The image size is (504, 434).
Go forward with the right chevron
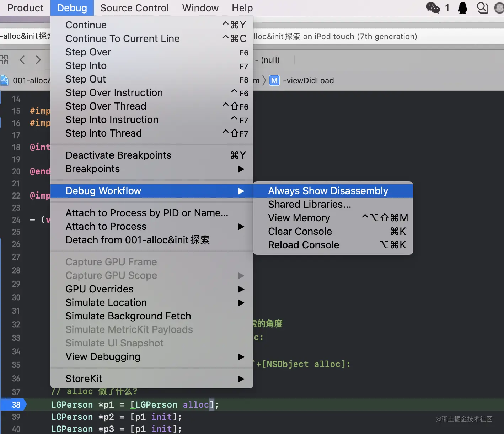38,60
